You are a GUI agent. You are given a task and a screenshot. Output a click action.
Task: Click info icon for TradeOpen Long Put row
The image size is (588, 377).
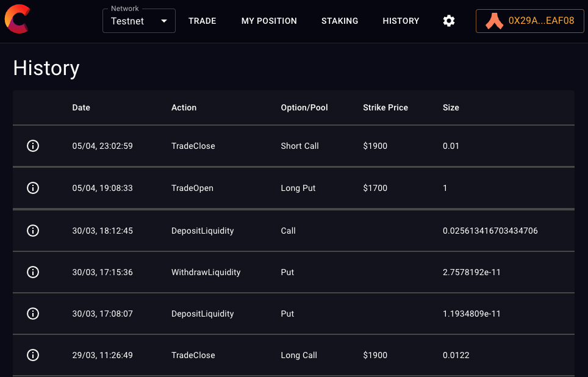click(x=33, y=188)
